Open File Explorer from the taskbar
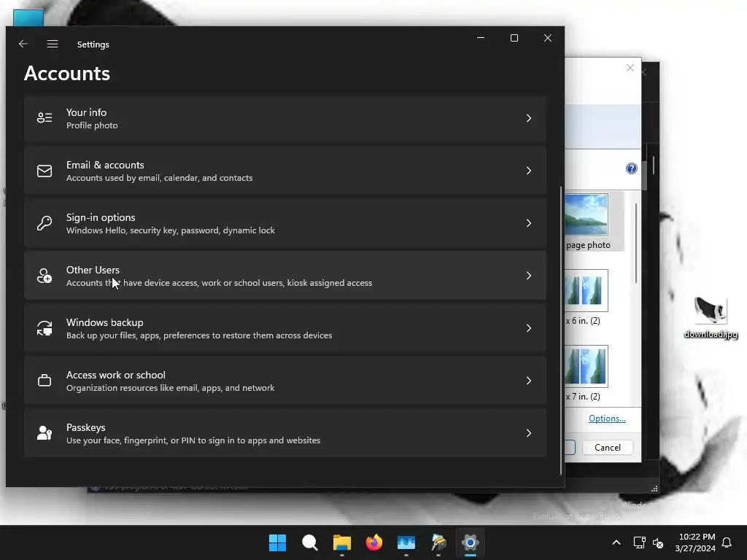The width and height of the screenshot is (747, 560). [x=341, y=542]
